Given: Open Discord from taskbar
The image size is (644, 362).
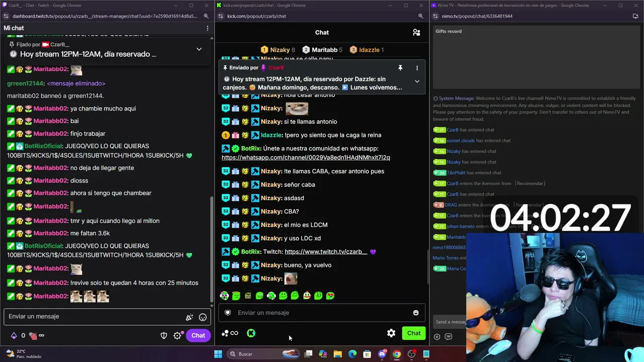Looking at the screenshot, I should click(382, 354).
